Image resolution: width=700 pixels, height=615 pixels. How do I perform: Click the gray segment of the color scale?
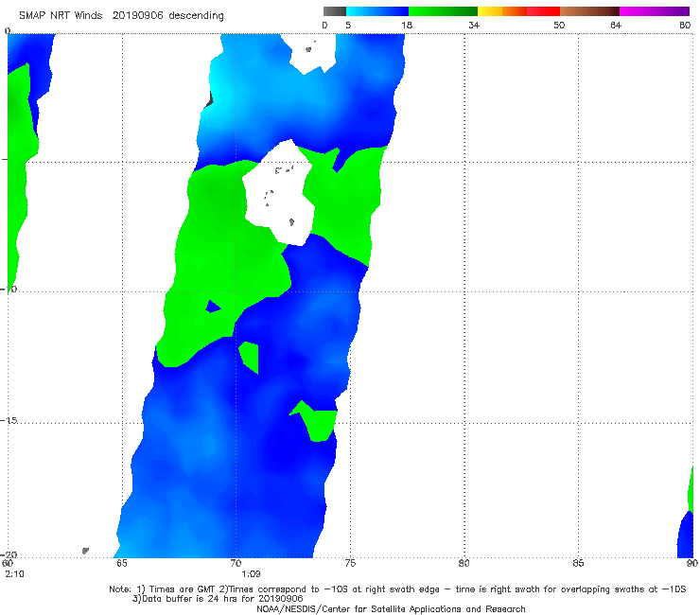(x=334, y=11)
